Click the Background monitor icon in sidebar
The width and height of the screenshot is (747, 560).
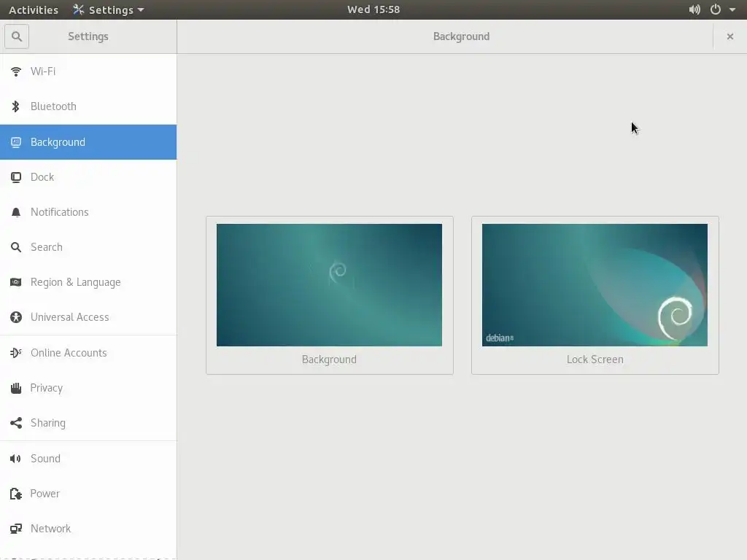pos(16,142)
